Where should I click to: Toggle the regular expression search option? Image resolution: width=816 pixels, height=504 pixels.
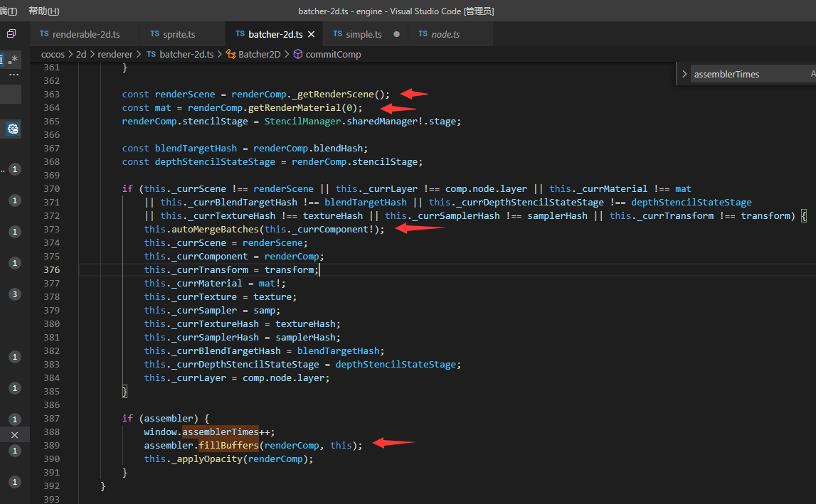point(11,59)
